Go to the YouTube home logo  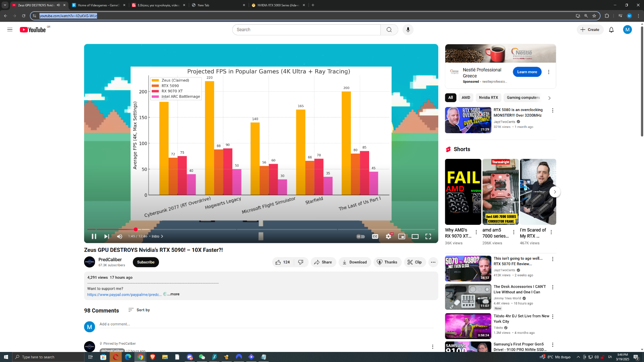[33, 30]
